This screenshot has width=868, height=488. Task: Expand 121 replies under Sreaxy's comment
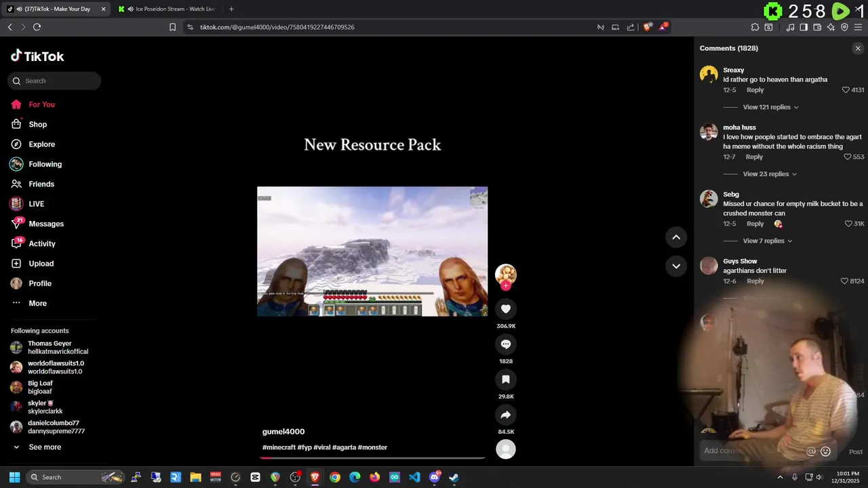pos(771,107)
